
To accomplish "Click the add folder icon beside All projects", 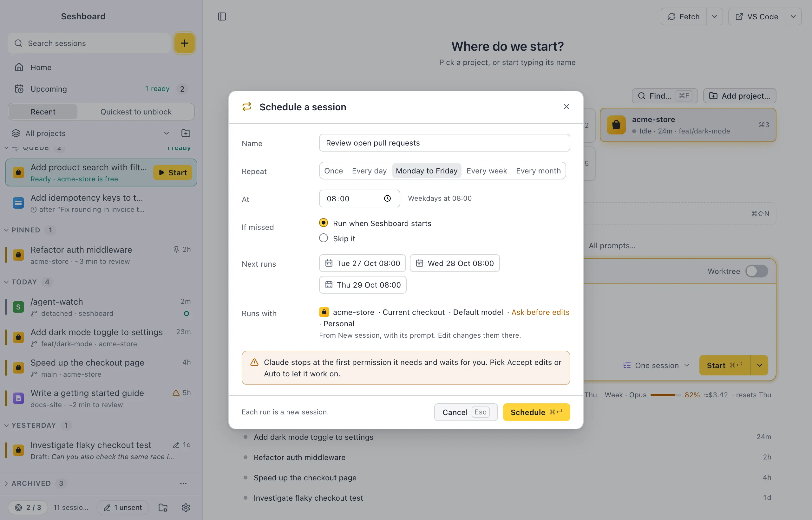I will pos(186,133).
